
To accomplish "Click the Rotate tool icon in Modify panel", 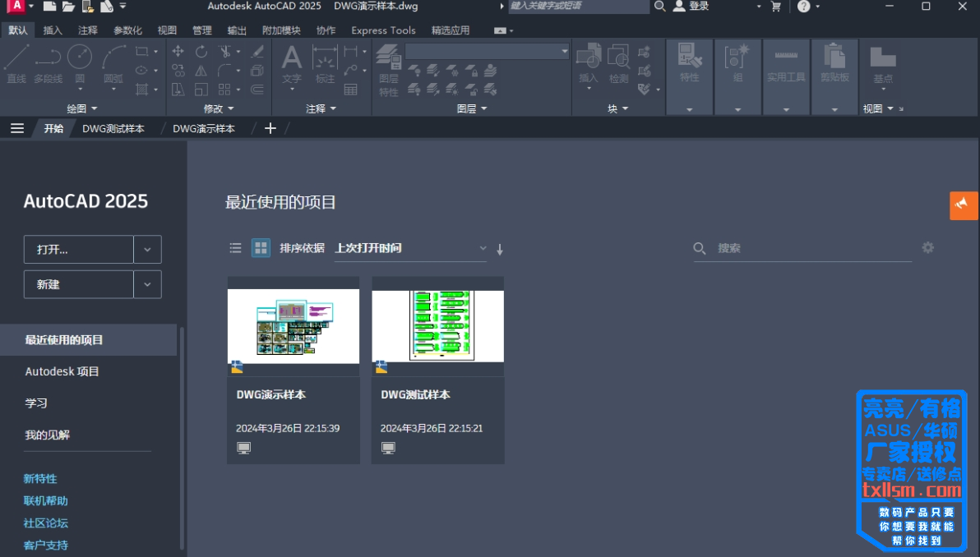I will [x=201, y=51].
